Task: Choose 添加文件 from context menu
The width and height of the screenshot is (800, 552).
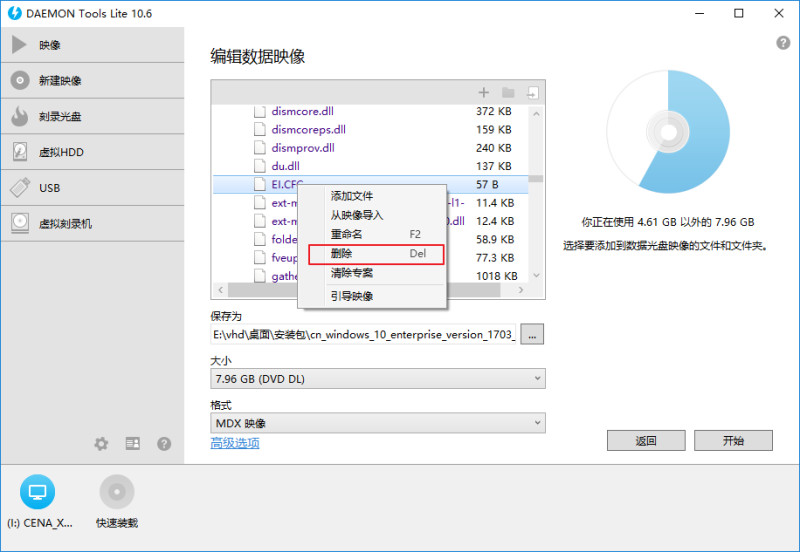Action: pyautogui.click(x=372, y=196)
